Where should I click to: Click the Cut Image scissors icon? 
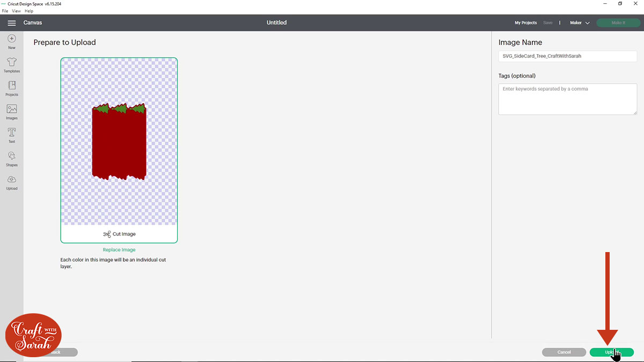click(107, 233)
